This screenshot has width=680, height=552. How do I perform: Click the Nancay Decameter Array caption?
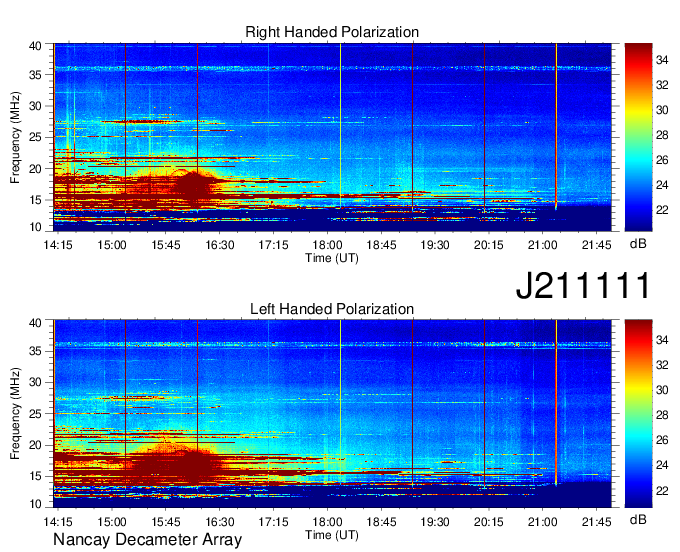point(147,539)
